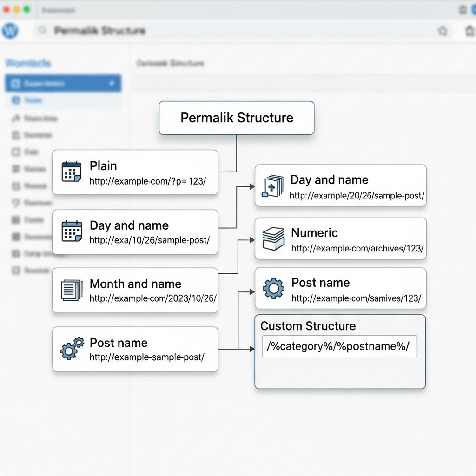Image resolution: width=476 pixels, height=476 pixels.
Task: Click the WordPress logo in the top bar
Action: pos(10,31)
